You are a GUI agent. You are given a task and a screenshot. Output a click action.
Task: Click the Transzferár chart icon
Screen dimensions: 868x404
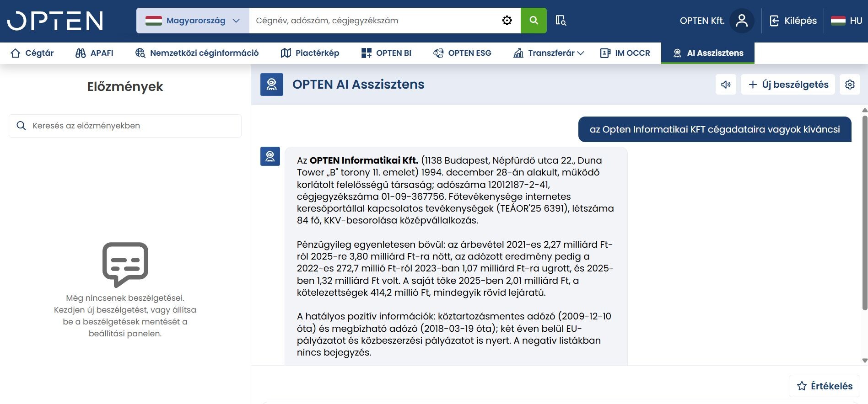518,53
